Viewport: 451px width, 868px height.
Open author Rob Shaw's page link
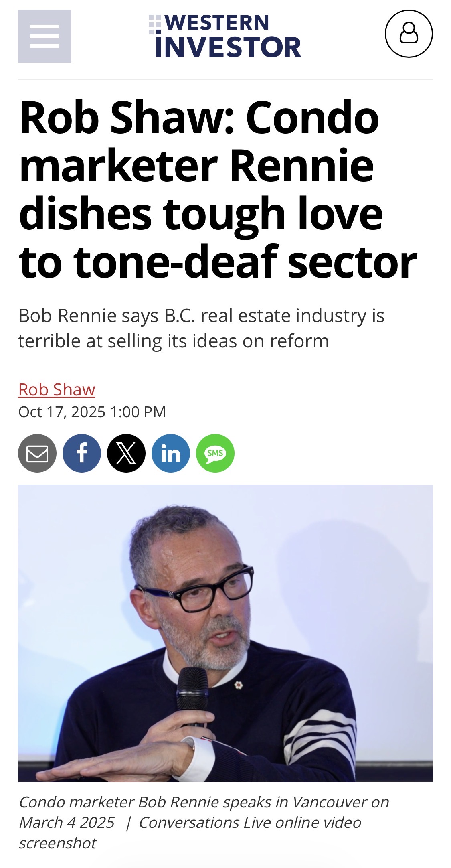(x=57, y=389)
